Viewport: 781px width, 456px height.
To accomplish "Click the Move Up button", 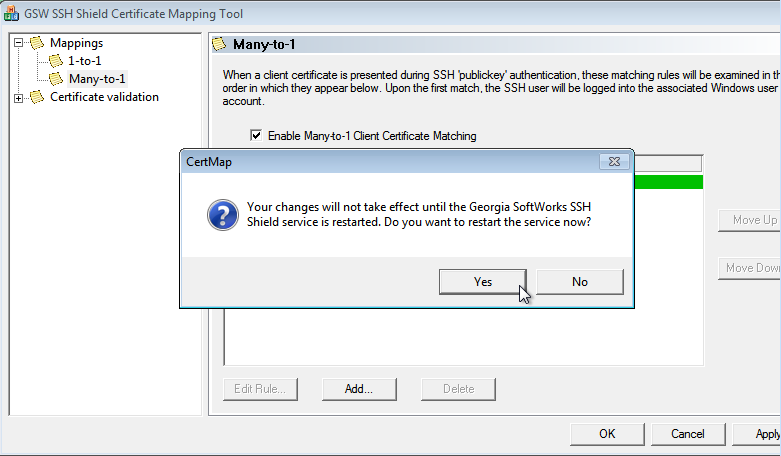I will [750, 220].
